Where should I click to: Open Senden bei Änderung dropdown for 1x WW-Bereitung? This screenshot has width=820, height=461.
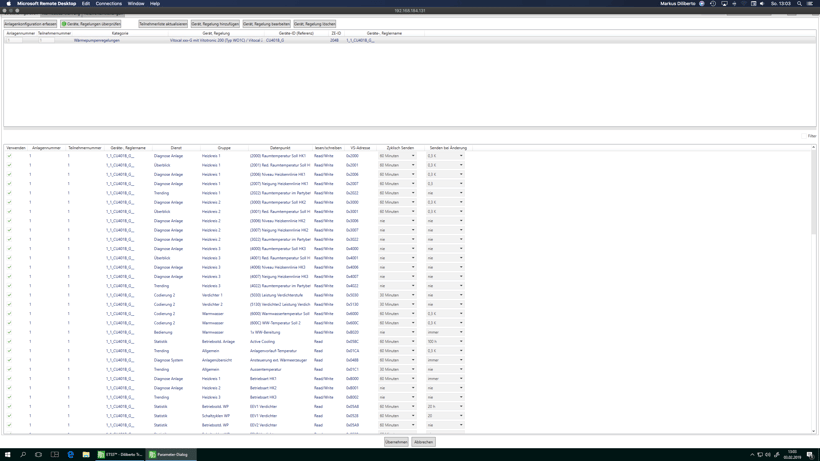coord(445,332)
